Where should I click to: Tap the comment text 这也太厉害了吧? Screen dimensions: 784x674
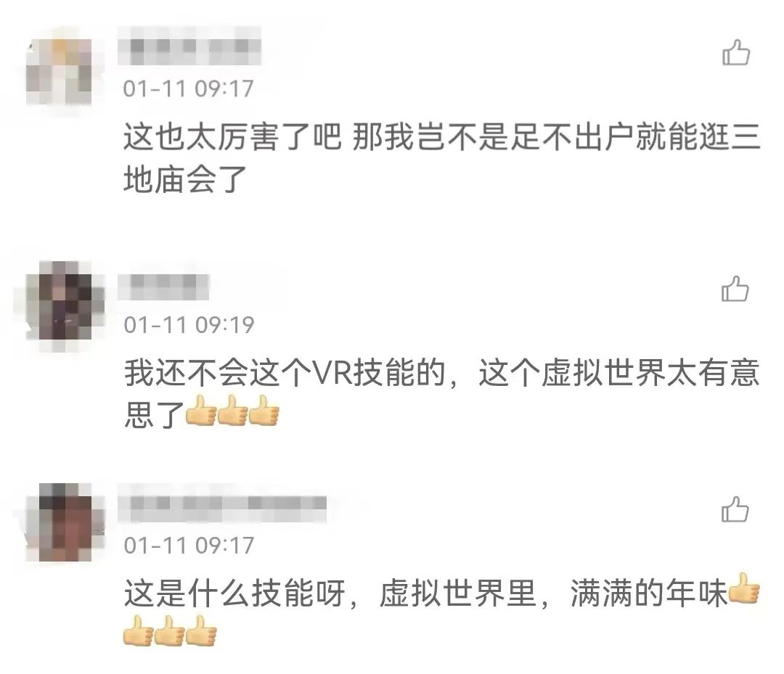[232, 137]
